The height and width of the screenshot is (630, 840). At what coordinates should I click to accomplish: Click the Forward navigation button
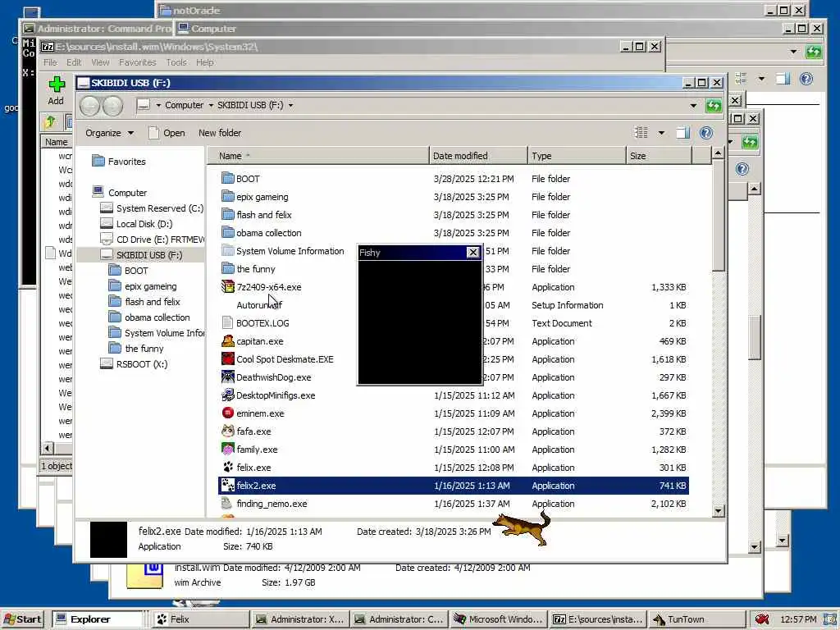(x=112, y=106)
